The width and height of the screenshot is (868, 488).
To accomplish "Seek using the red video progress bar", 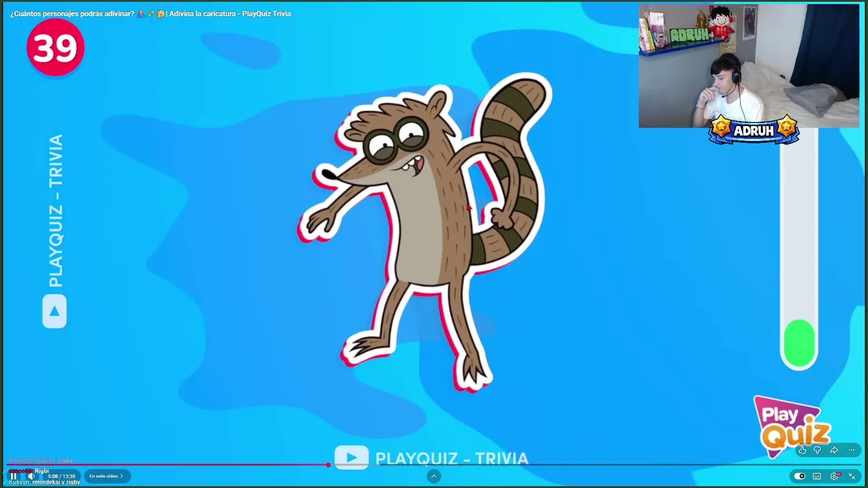I will 434,465.
